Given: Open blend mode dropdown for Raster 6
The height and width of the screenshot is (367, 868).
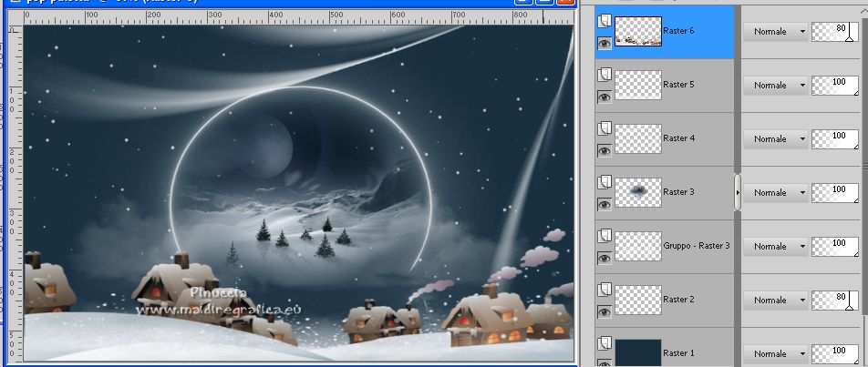Looking at the screenshot, I should click(x=774, y=32).
